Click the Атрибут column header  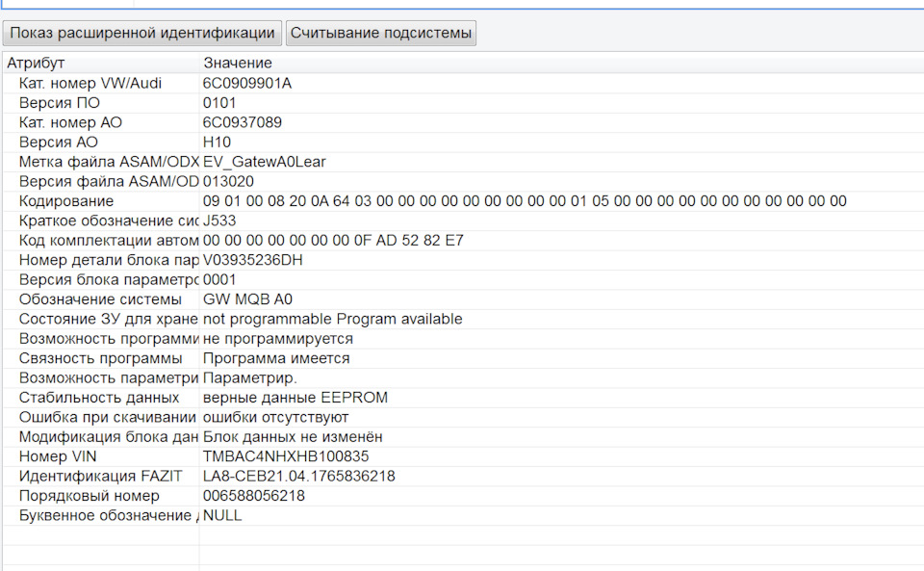click(x=37, y=64)
